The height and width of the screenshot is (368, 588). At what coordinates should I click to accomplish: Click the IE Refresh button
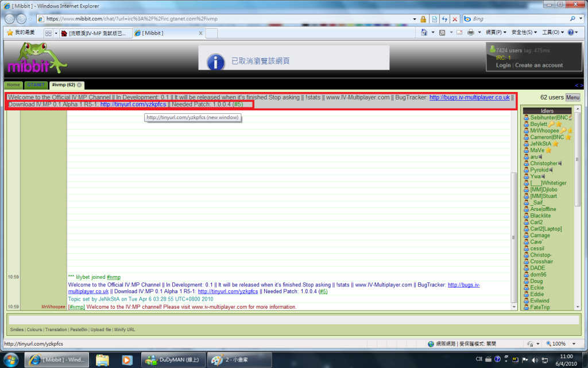(x=444, y=18)
